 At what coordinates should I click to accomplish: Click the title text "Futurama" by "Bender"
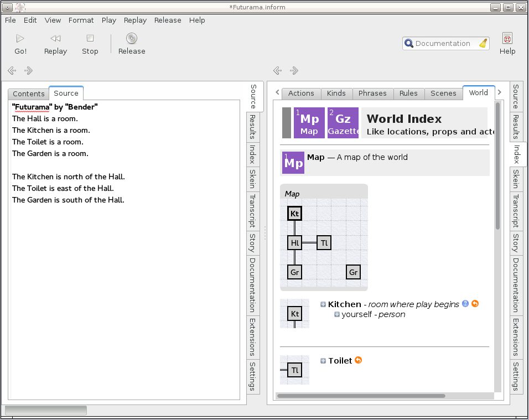coord(55,107)
